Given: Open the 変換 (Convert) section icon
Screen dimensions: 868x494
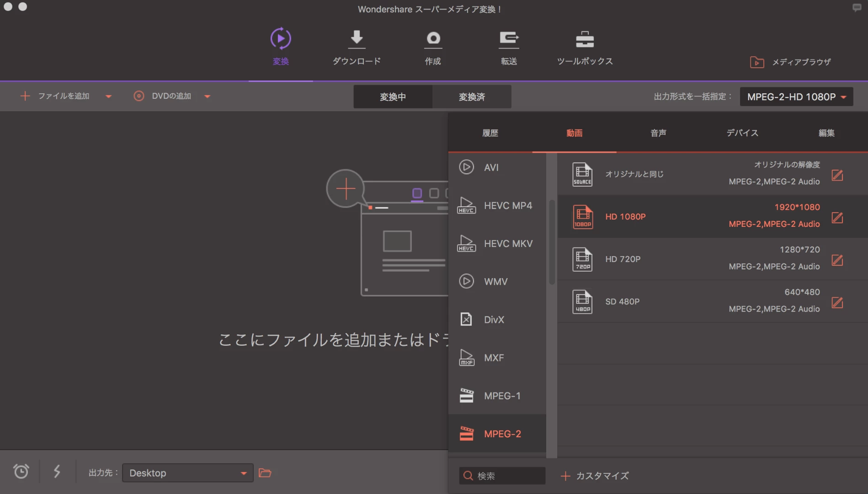Looking at the screenshot, I should (281, 38).
